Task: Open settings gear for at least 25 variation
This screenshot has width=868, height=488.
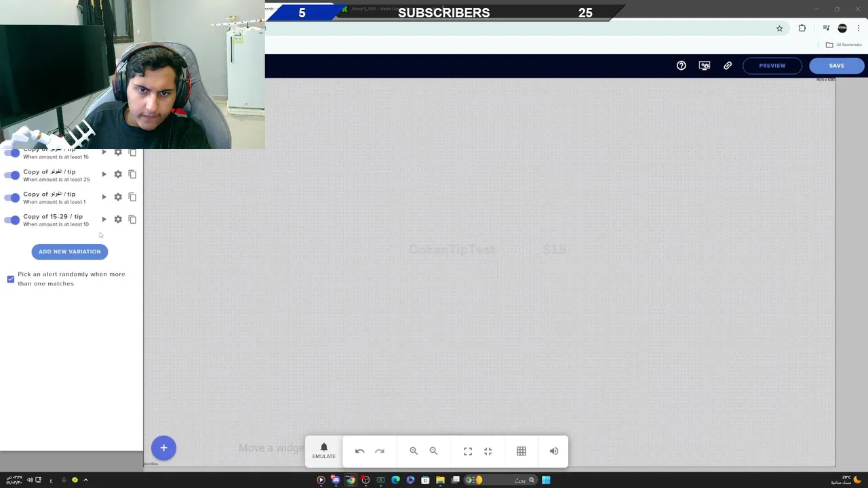Action: tap(118, 174)
